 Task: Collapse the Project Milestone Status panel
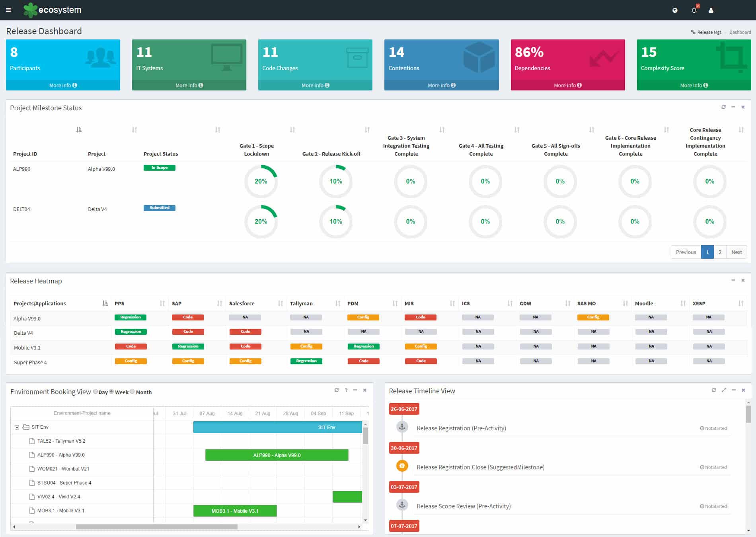733,107
